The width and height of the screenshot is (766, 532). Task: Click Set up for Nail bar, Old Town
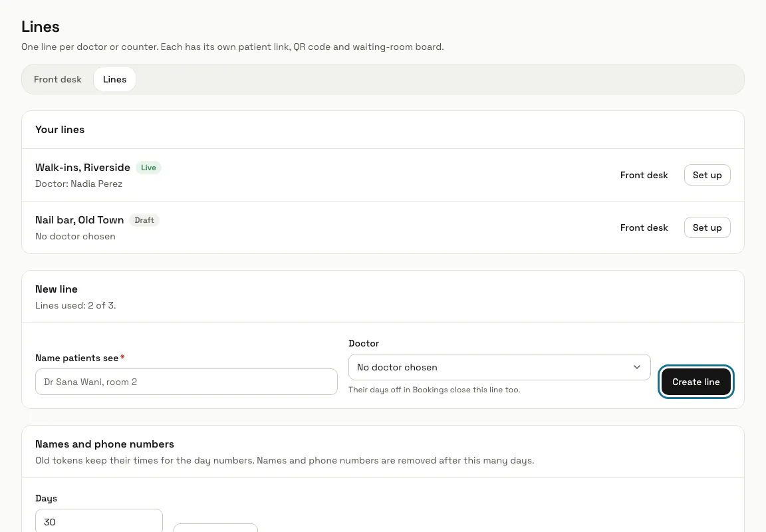707,227
